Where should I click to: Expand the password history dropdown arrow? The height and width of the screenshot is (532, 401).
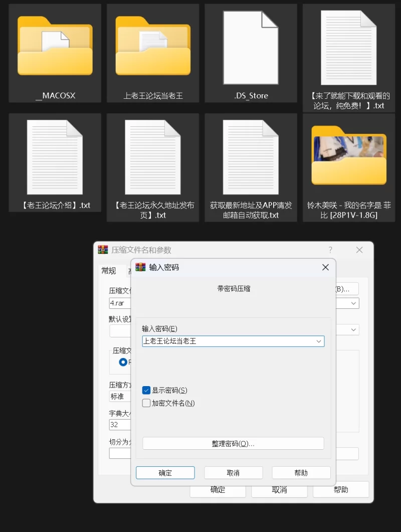click(318, 341)
